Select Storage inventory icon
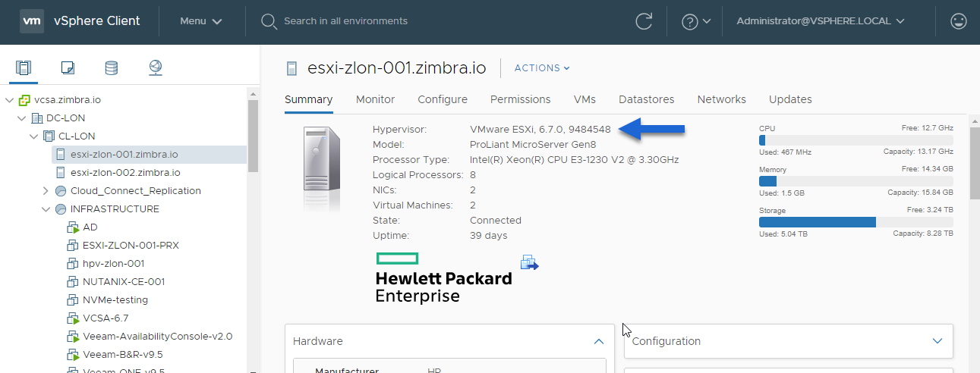Screen dimensions: 980x373 pyautogui.click(x=112, y=68)
